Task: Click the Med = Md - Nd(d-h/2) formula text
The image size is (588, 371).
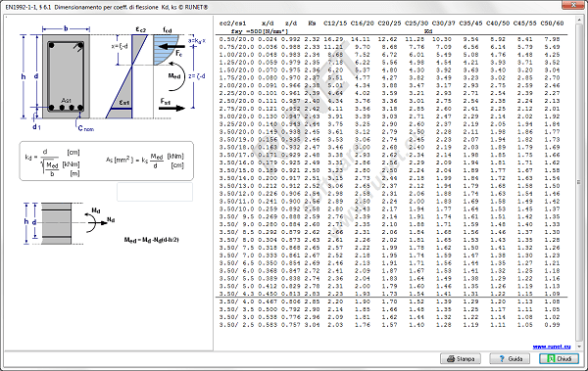Action: tap(151, 240)
